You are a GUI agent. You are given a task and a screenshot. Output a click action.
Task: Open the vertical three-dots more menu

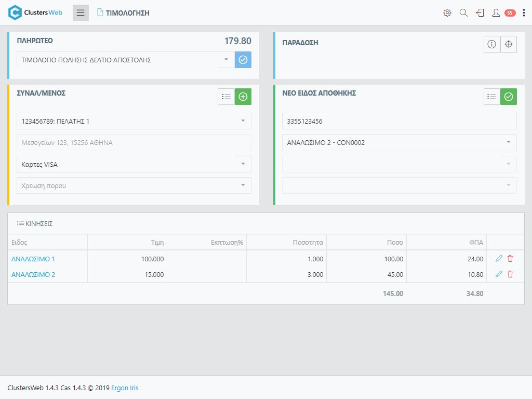pos(523,13)
